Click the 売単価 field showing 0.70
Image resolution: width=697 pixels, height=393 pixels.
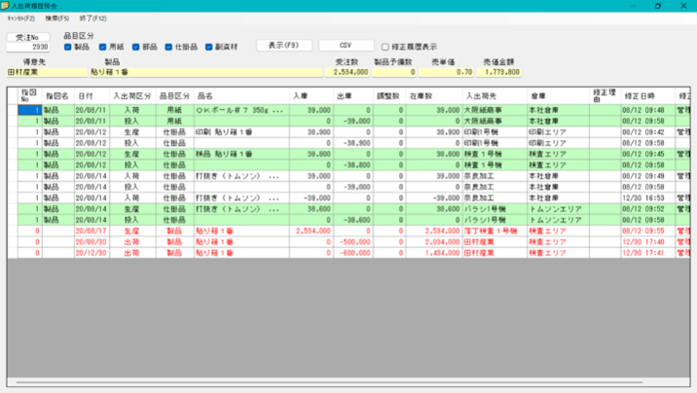[446, 72]
